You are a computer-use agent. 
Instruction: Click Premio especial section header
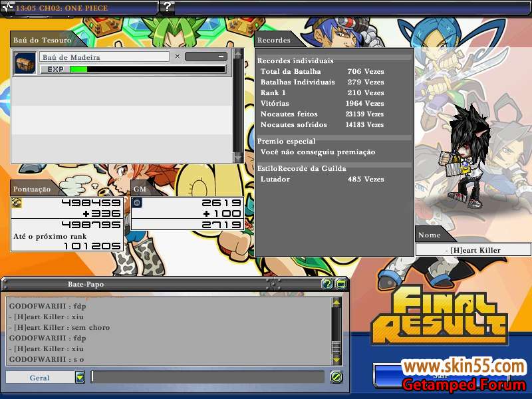(287, 141)
